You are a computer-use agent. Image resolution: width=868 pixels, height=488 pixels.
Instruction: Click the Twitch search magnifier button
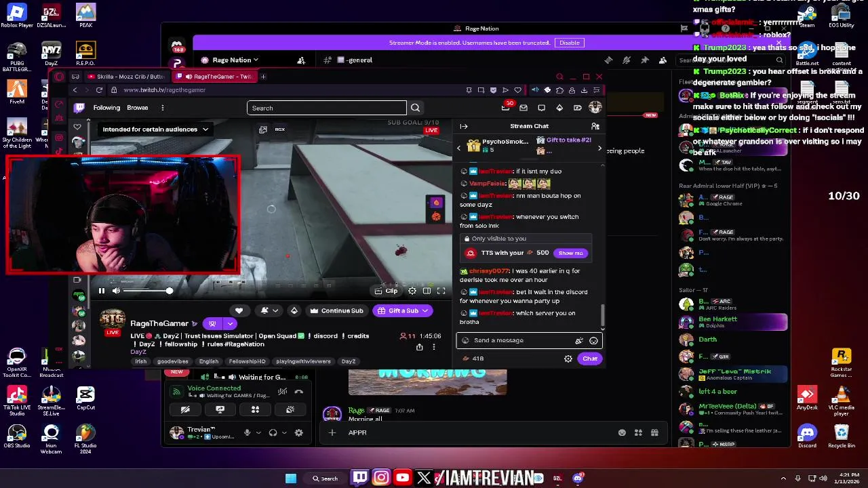tap(415, 108)
